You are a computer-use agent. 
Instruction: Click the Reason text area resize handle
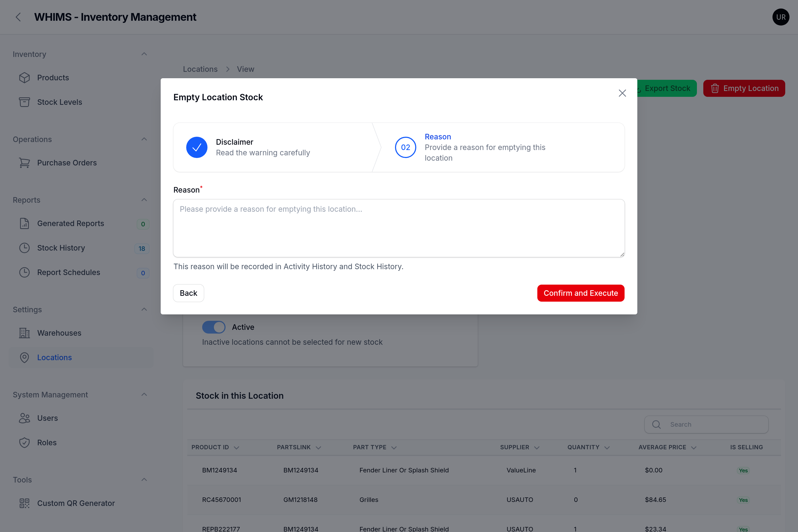(622, 255)
